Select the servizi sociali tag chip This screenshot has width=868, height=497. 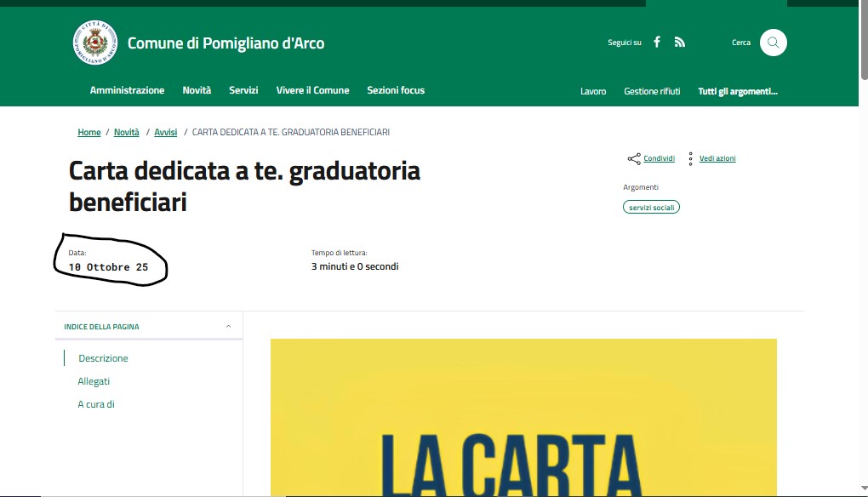[651, 207]
